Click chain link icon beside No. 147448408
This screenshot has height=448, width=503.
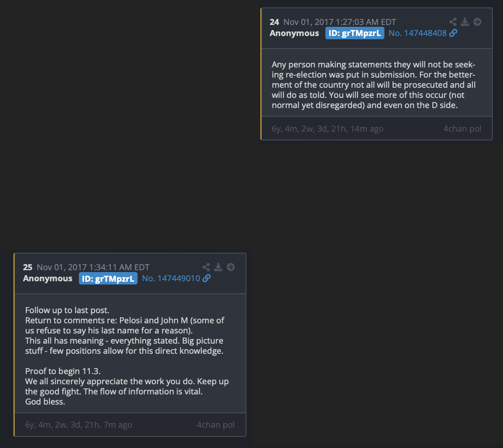tap(453, 33)
